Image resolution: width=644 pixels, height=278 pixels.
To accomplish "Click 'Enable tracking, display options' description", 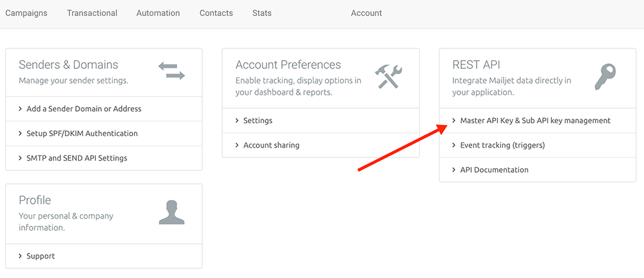I will click(x=298, y=86).
